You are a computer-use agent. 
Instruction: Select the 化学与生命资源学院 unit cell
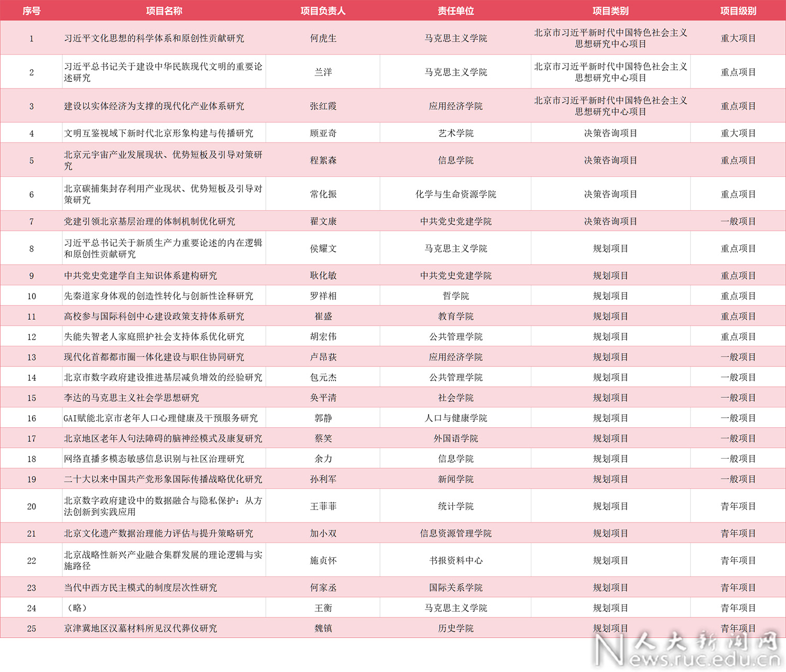point(455,194)
